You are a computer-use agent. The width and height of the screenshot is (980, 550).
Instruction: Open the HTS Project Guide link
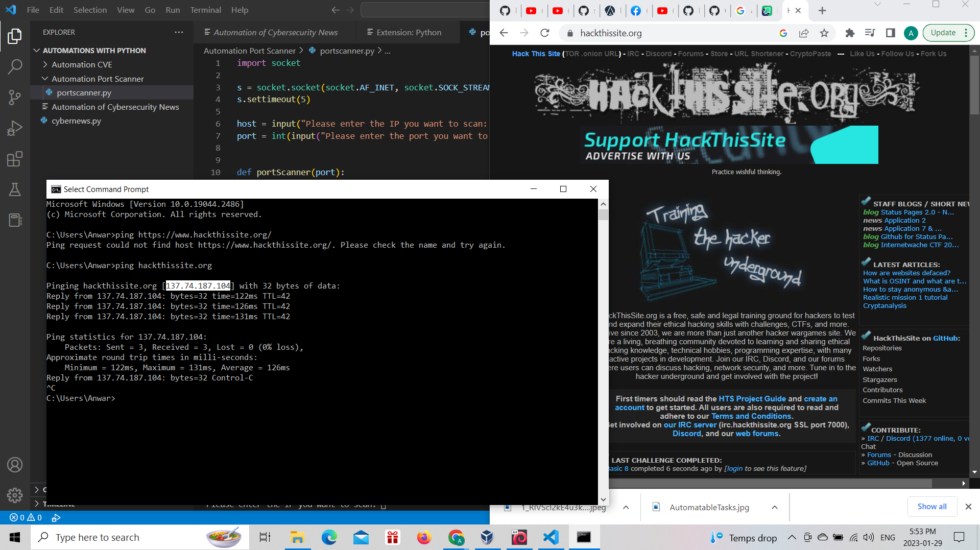pyautogui.click(x=752, y=399)
